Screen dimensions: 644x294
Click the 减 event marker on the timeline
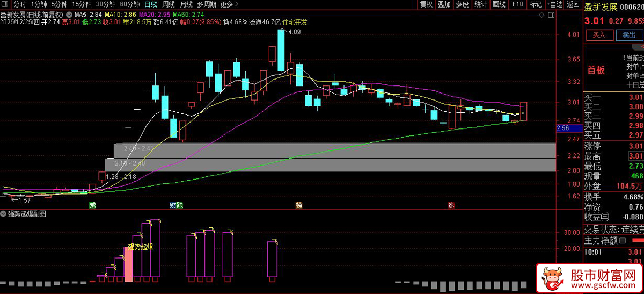[x=92, y=205]
